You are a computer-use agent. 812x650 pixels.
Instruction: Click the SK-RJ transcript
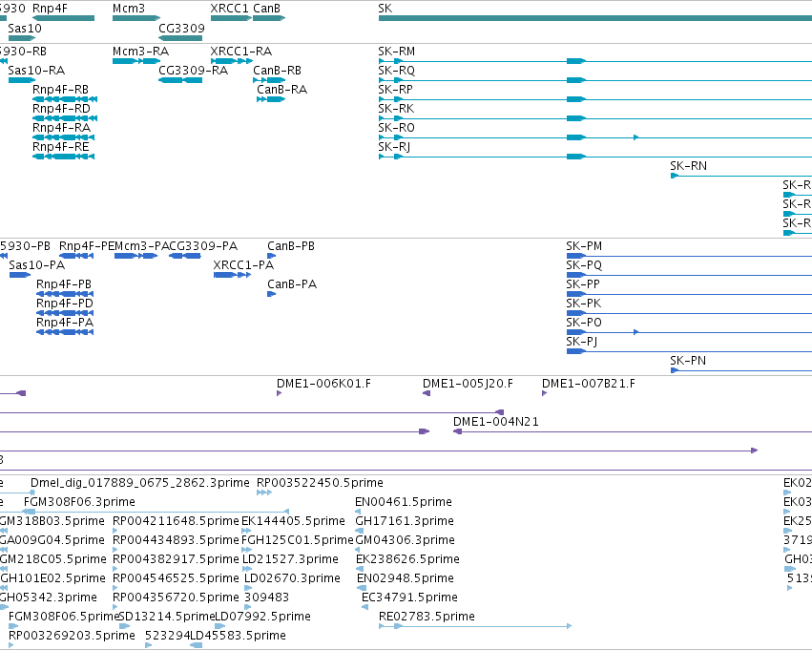[x=595, y=157]
